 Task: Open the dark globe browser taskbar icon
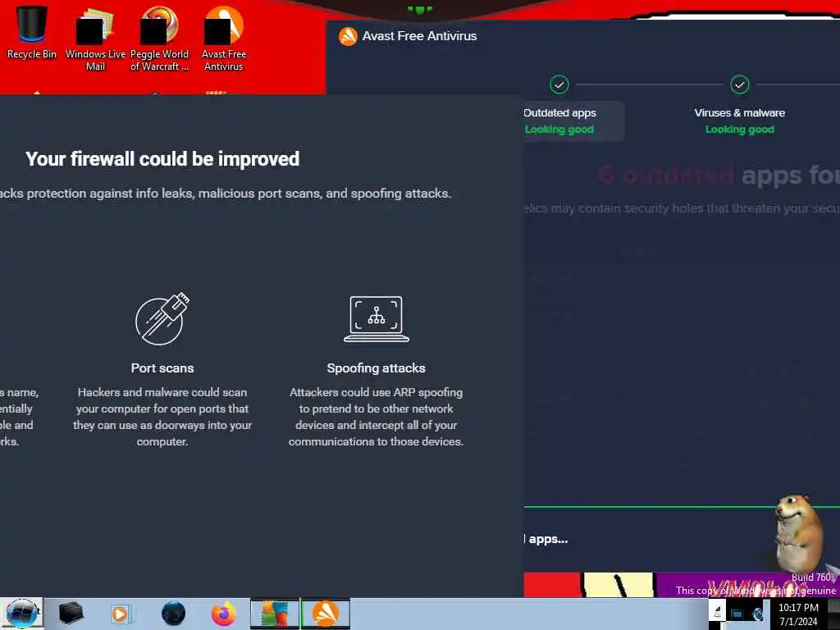173,614
